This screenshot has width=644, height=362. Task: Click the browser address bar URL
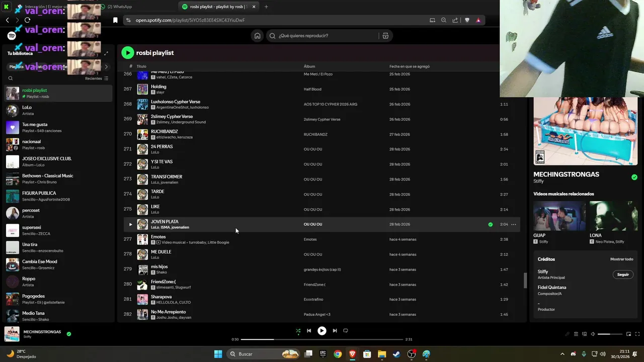pos(190,20)
